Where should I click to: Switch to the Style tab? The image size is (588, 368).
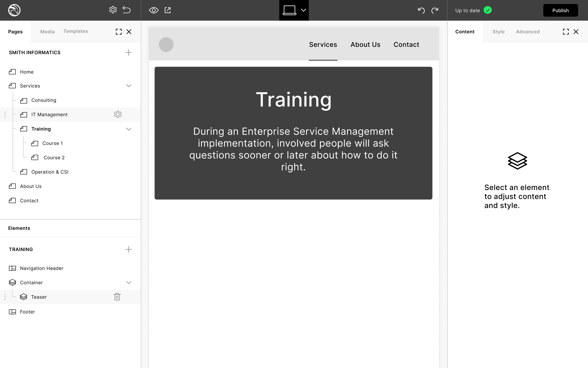(498, 32)
